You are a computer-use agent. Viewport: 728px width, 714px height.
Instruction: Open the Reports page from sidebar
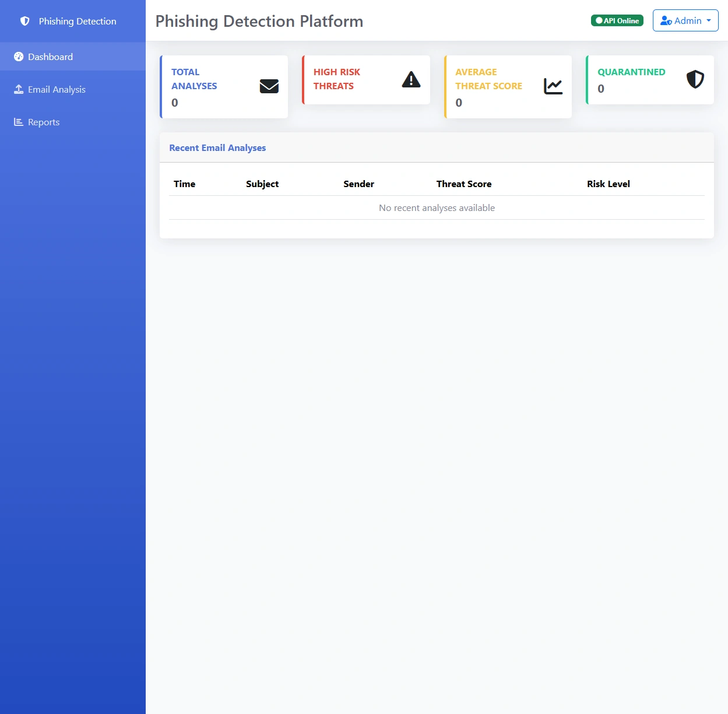(73, 122)
